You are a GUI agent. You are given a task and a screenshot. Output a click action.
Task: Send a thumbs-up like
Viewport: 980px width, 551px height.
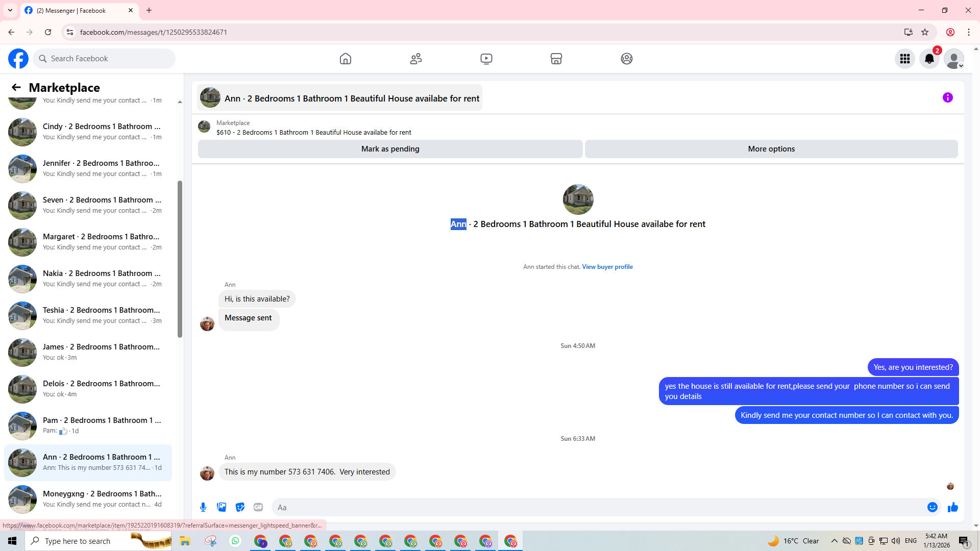(x=952, y=507)
